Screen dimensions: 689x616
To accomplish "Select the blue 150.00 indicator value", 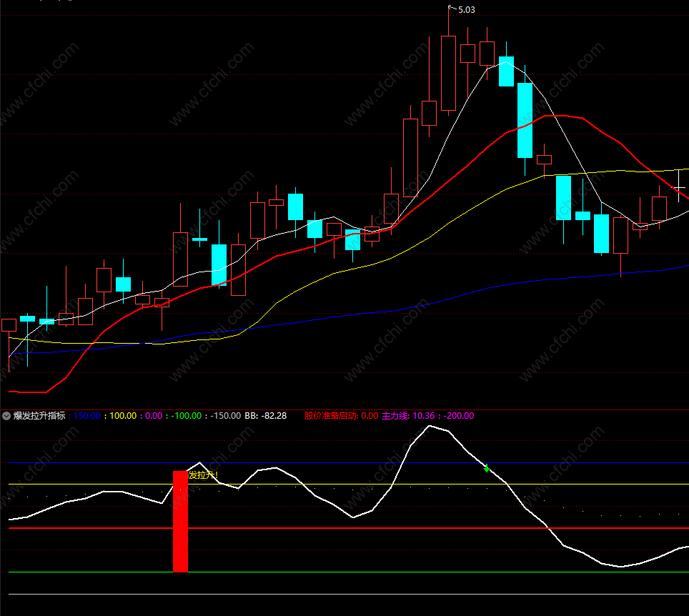I will (x=86, y=416).
